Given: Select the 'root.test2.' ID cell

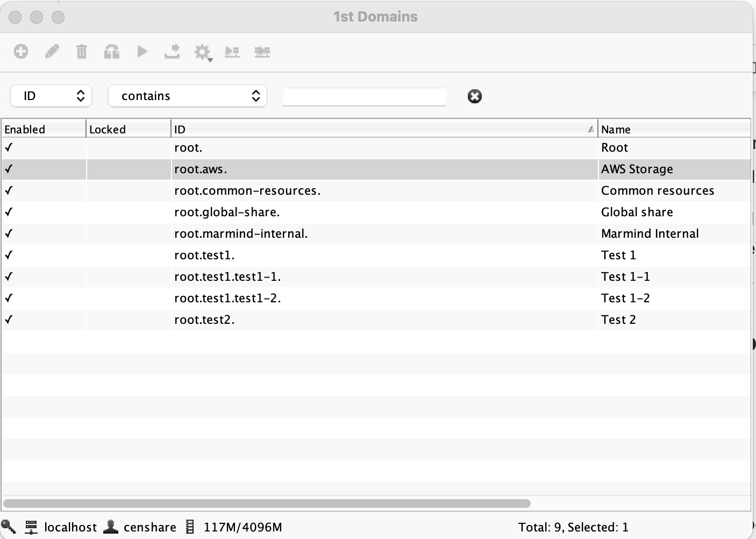Looking at the screenshot, I should [384, 320].
